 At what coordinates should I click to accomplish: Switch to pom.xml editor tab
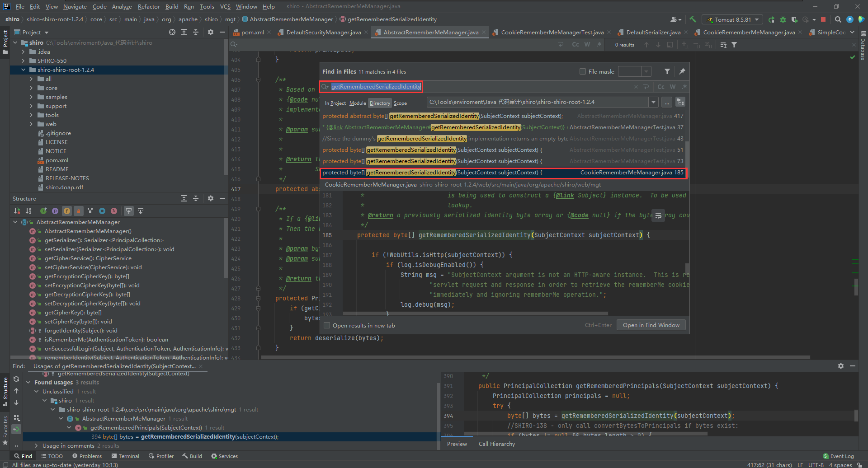point(252,32)
